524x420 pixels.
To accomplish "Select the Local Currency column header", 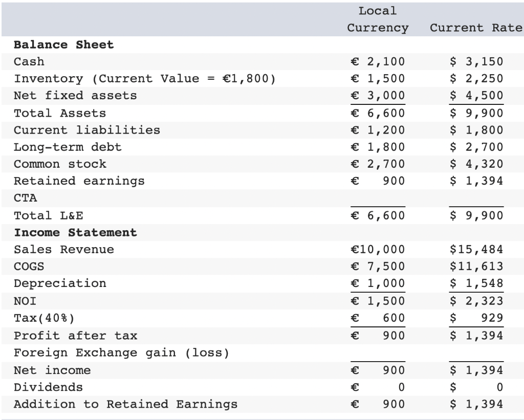I will point(377,19).
